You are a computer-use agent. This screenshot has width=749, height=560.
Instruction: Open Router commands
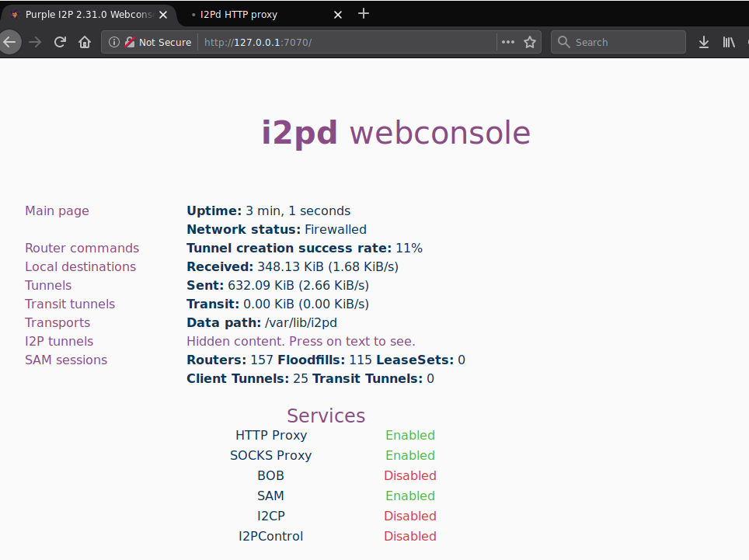point(82,249)
